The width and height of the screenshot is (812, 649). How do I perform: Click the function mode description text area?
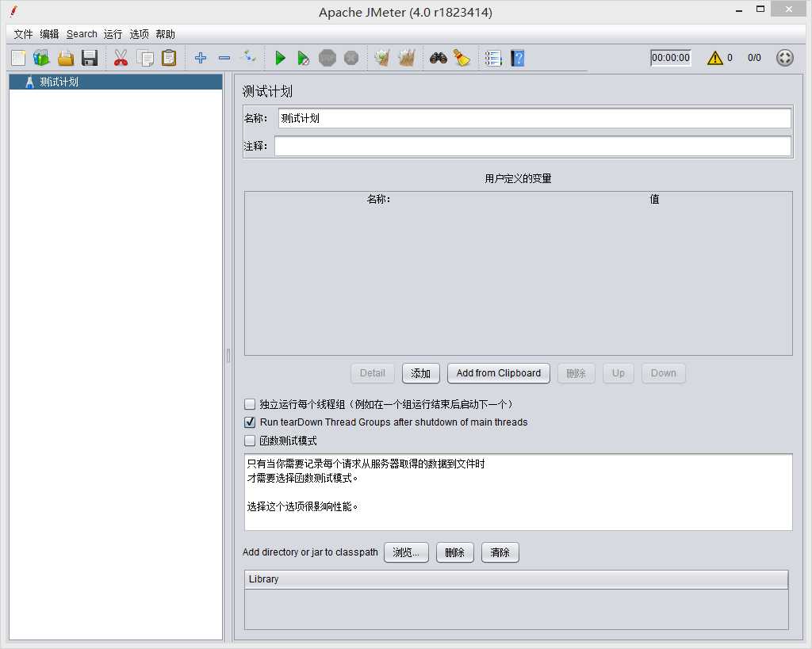coord(518,492)
